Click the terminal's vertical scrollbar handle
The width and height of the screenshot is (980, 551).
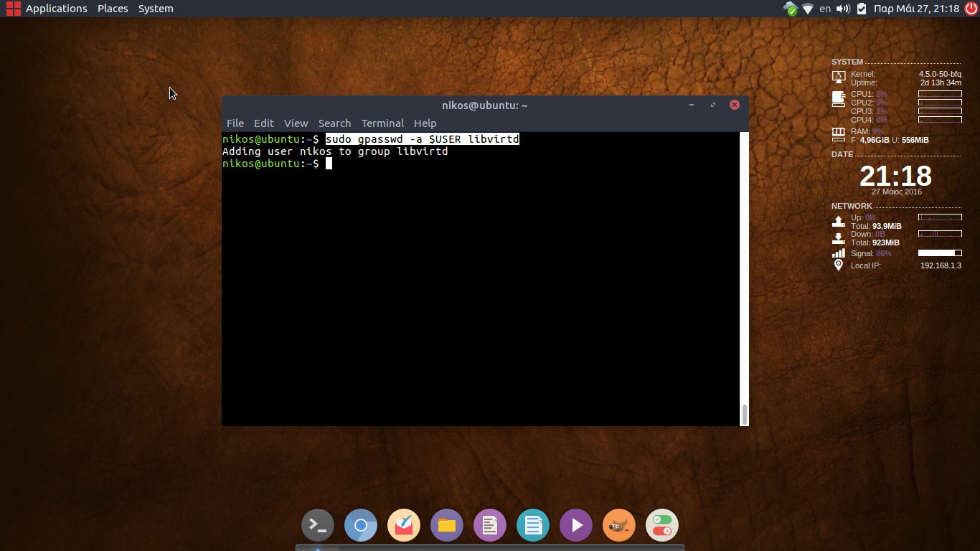(744, 414)
